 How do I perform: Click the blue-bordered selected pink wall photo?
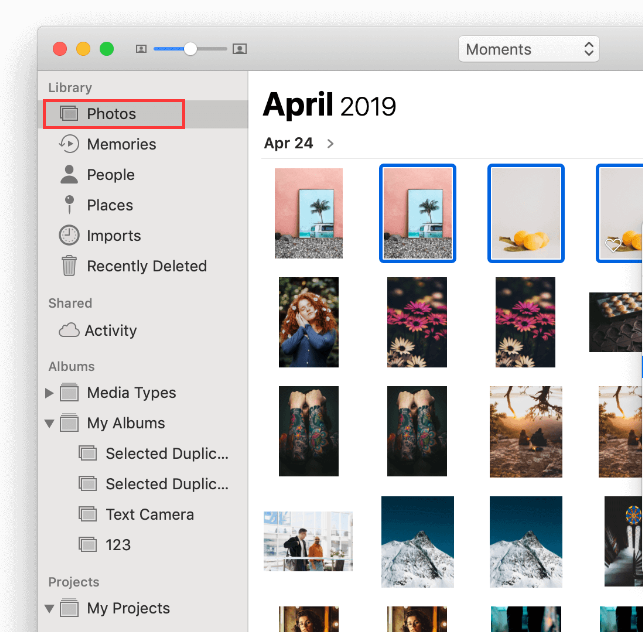(x=417, y=213)
